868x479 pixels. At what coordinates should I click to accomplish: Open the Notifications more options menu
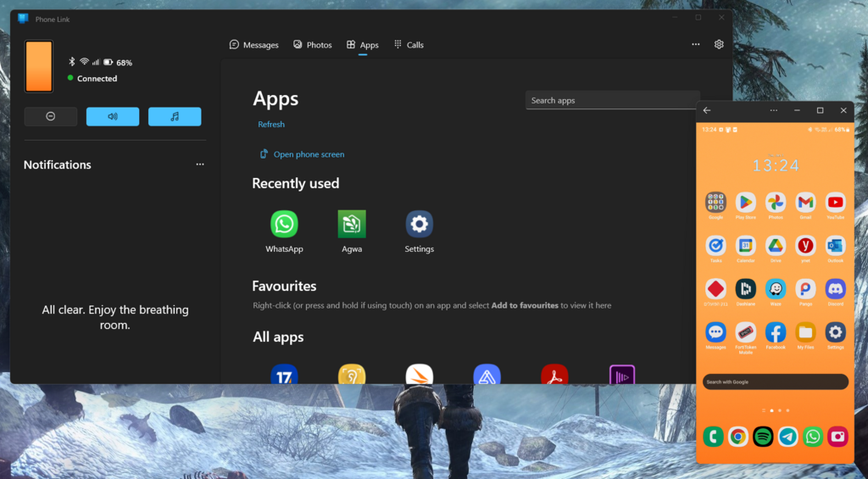coord(200,164)
